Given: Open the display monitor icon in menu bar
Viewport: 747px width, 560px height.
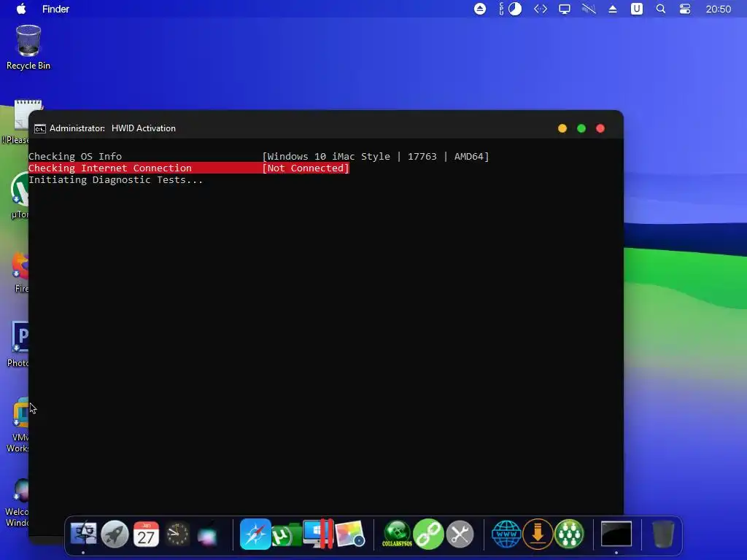Looking at the screenshot, I should 565,9.
